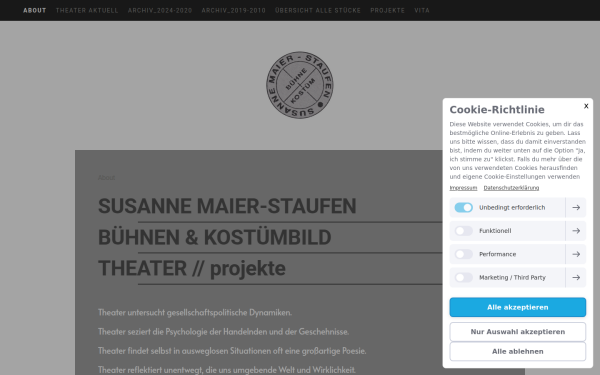Screen dimensions: 600x375
Task: Open the ABOUT menu item
Action: pyautogui.click(x=34, y=10)
